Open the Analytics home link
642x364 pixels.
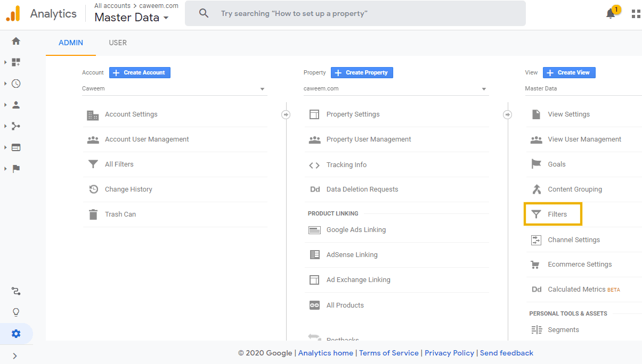(326, 353)
